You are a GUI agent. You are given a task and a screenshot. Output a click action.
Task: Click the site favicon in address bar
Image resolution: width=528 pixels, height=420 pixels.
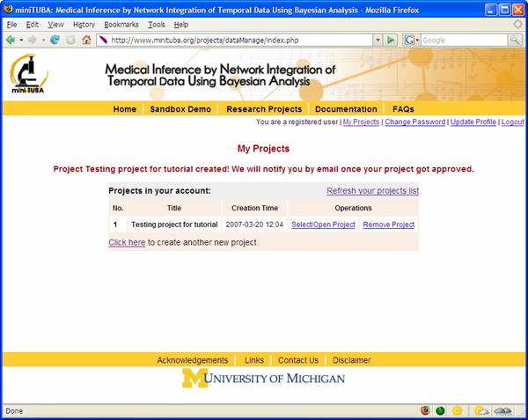[103, 41]
